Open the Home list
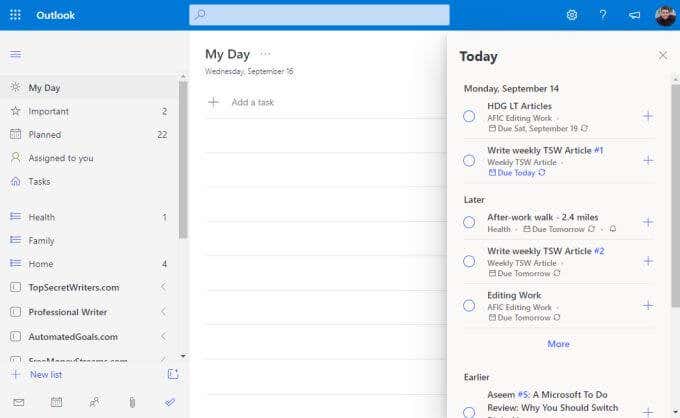 [x=89, y=264]
